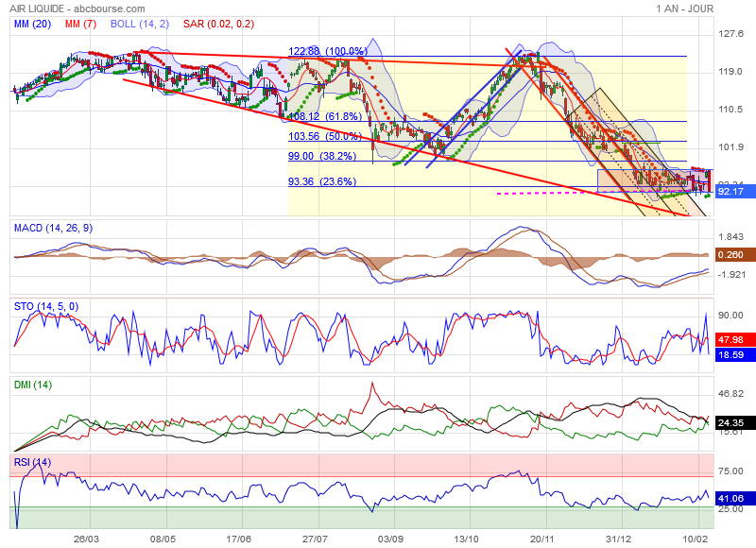Click the 1.843 MACD axis value
Image resolution: width=756 pixels, height=548 pixels.
730,236
